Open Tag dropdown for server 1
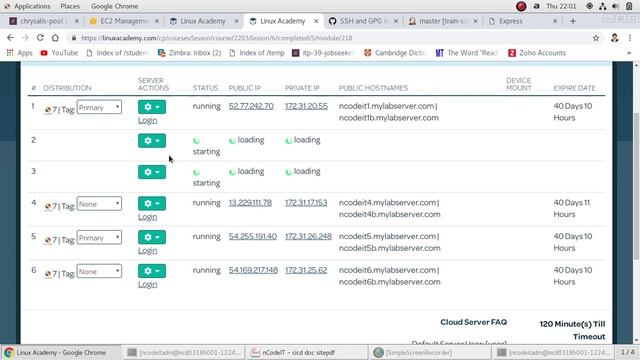The image size is (640, 360). pyautogui.click(x=99, y=107)
